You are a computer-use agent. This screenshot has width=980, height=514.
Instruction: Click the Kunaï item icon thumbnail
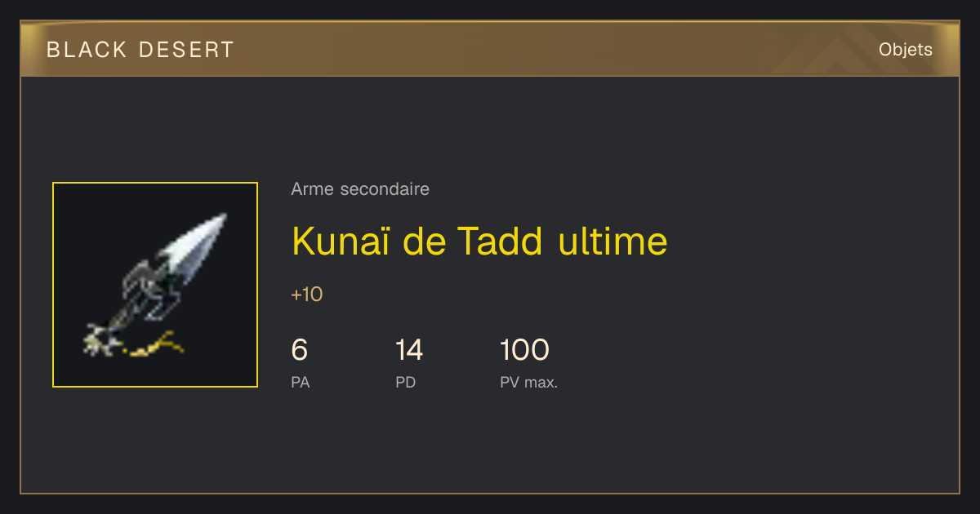155,285
